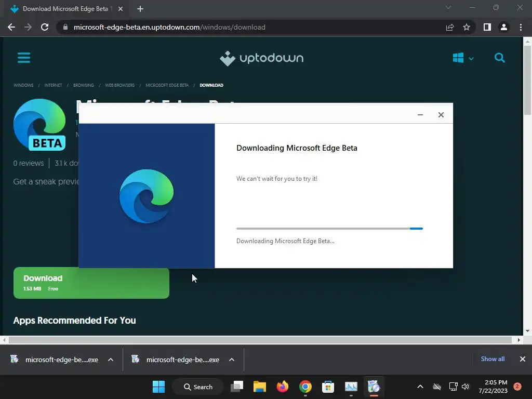Open File Explorer from taskbar

coord(260,387)
